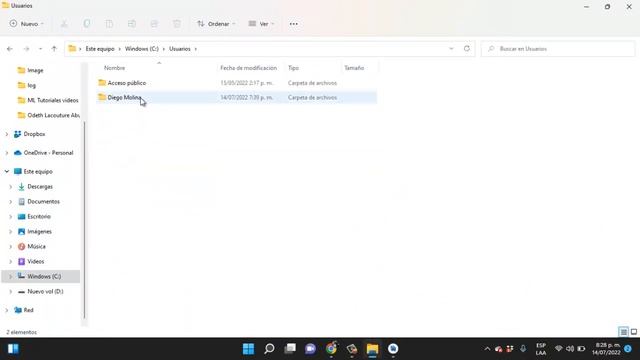The width and height of the screenshot is (640, 360).
Task: Open the three-dot more options menu
Action: pos(293,24)
